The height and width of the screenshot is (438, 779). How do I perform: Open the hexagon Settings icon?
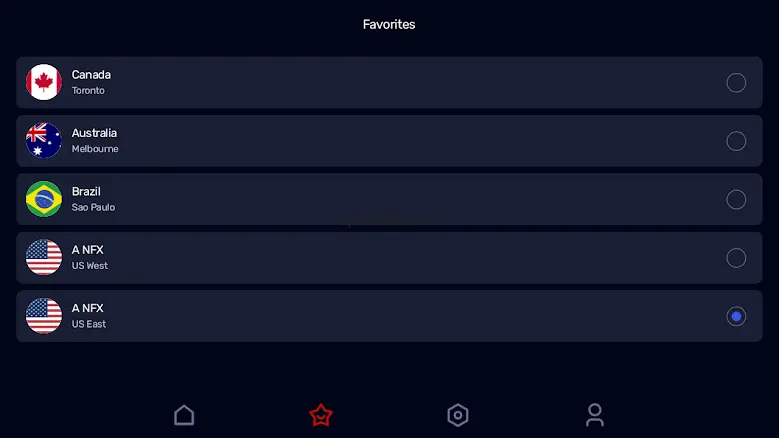coord(458,415)
